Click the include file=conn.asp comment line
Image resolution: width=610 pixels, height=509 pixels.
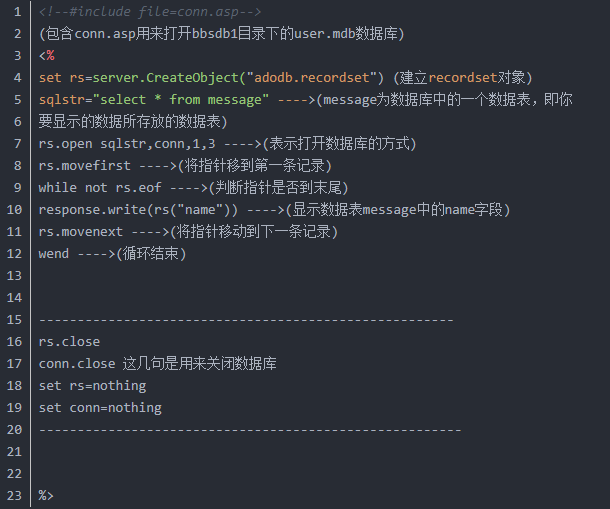(x=150, y=11)
